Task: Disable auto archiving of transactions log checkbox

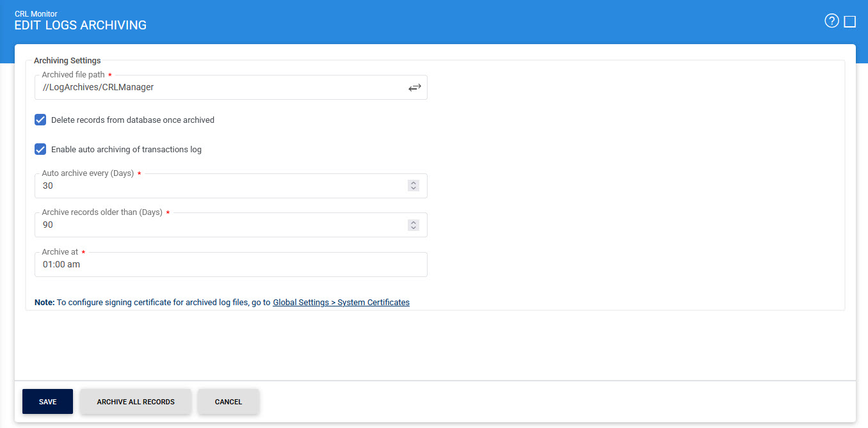Action: click(40, 150)
